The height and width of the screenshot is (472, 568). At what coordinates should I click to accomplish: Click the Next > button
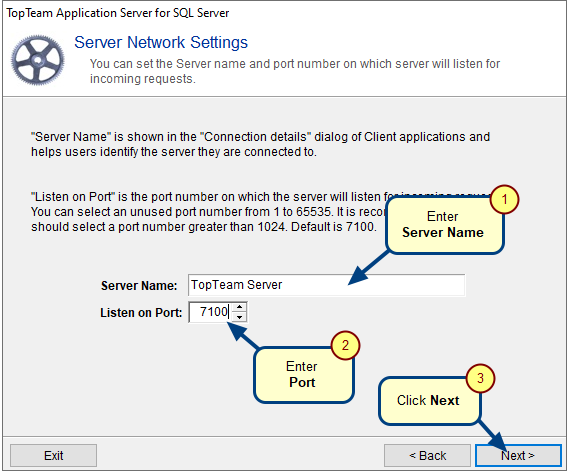click(518, 455)
